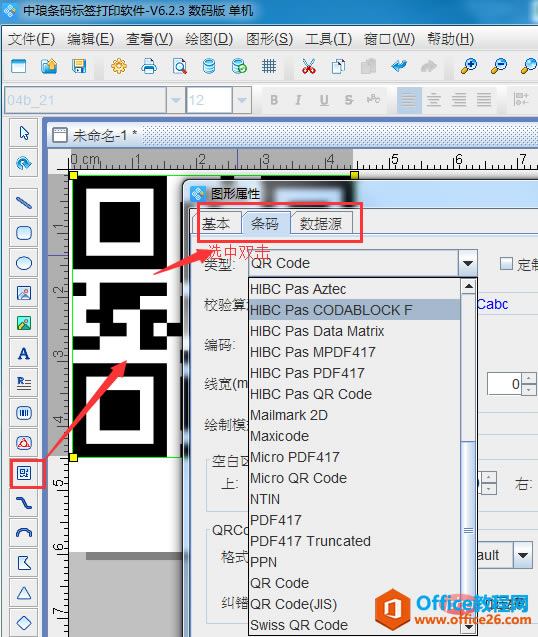Enable right text alignment

coord(459,100)
